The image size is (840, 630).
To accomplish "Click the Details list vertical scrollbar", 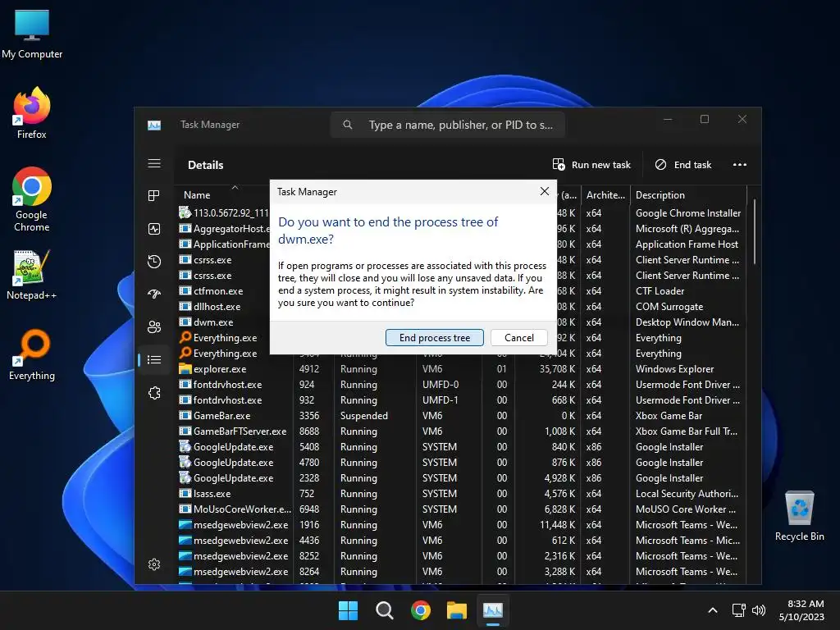I will tap(755, 231).
